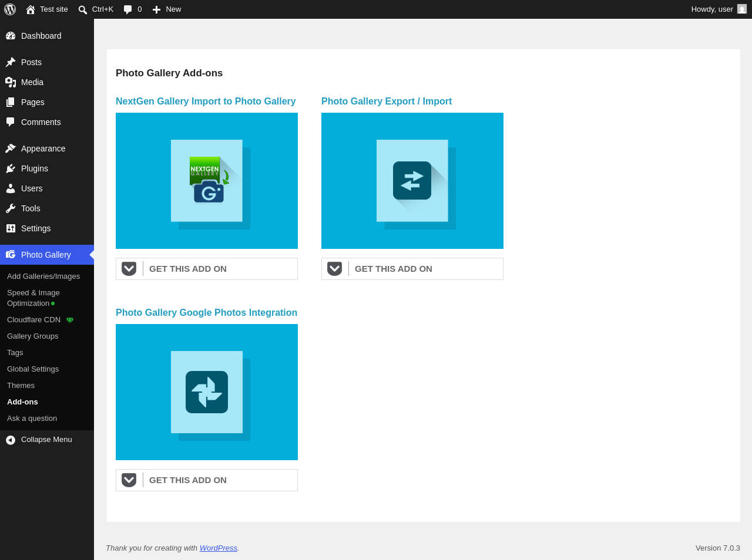Open Gallery Groups submenu item
The height and width of the screenshot is (560, 752).
pyautogui.click(x=47, y=336)
